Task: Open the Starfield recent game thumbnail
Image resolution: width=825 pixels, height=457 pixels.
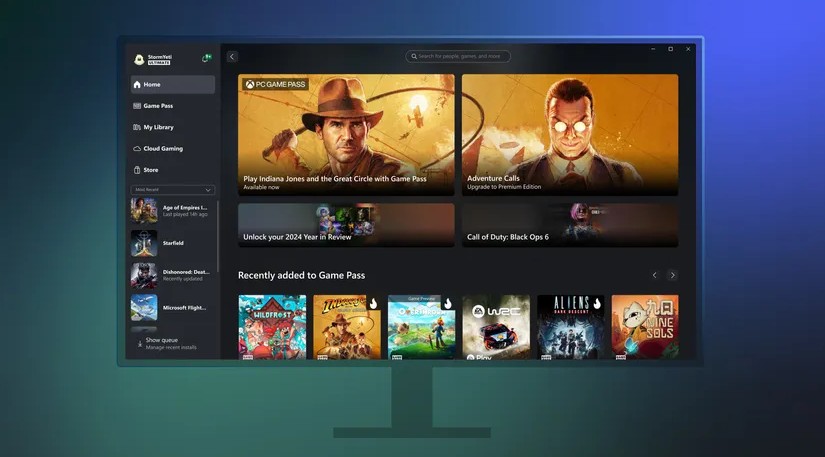Action: pos(144,243)
